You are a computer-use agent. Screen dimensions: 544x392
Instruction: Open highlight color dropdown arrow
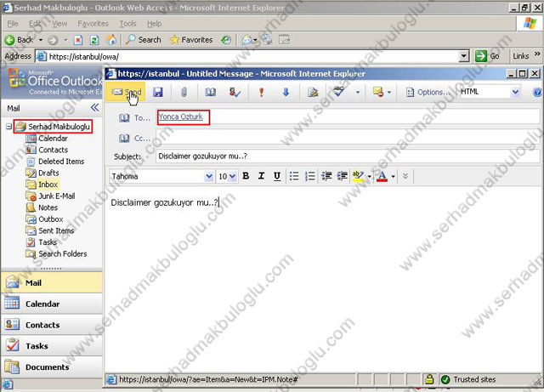[369, 176]
